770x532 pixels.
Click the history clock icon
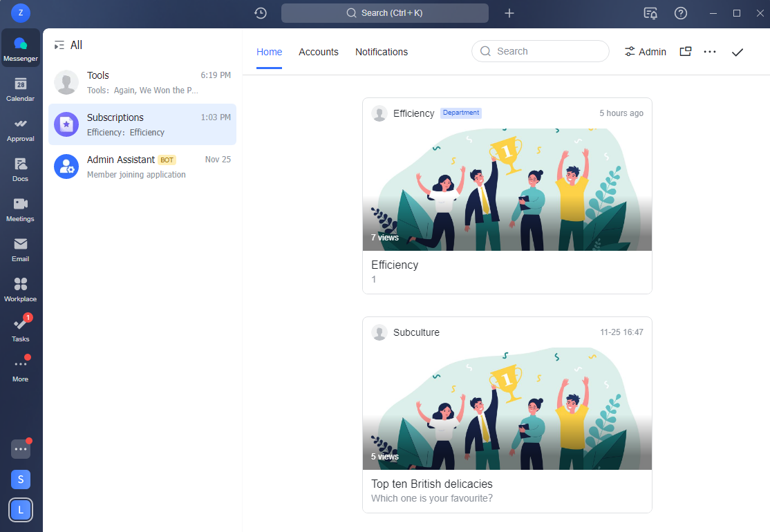261,13
